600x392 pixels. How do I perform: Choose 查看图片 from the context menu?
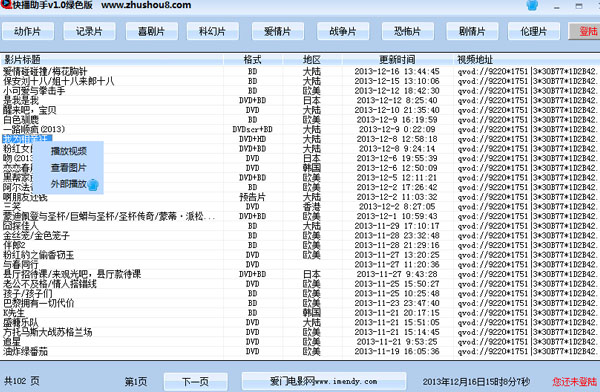[69, 167]
